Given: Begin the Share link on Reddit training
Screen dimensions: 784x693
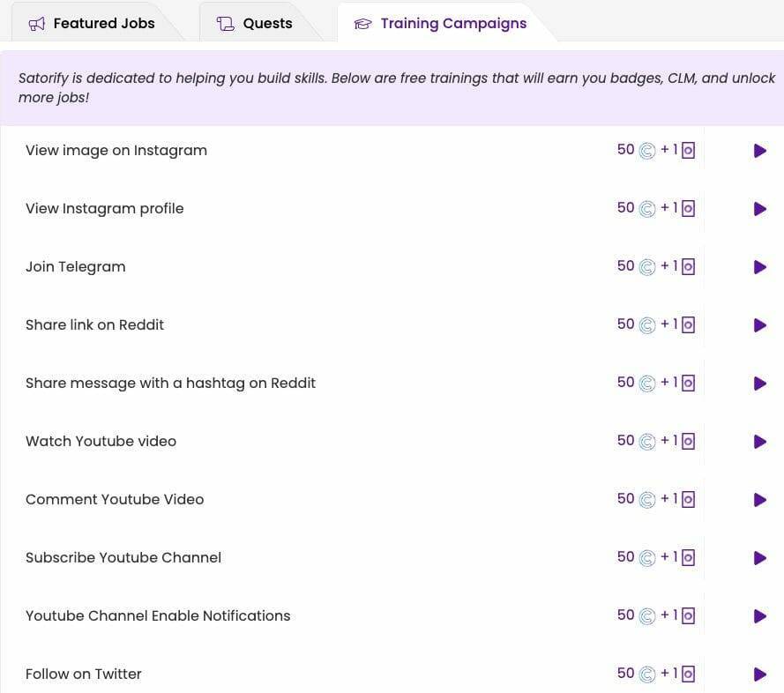Looking at the screenshot, I should [x=760, y=325].
